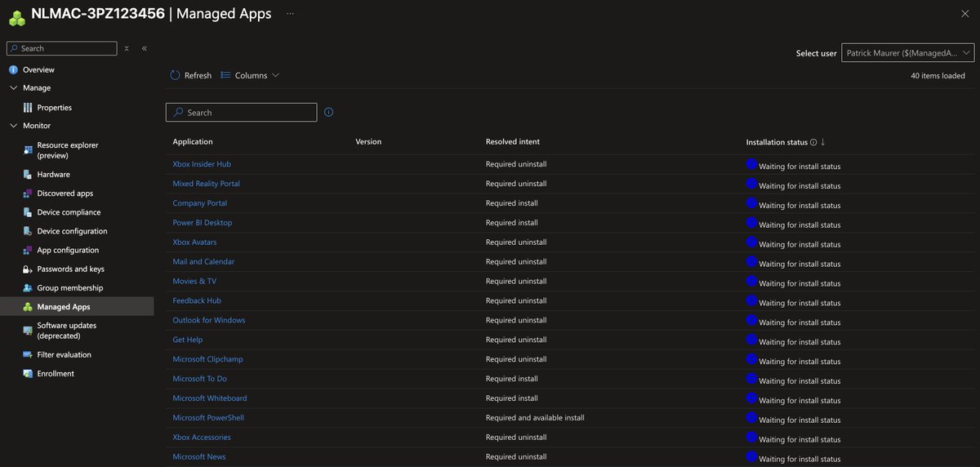Close the Managed Apps blade
Image resolution: width=980 pixels, height=467 pixels.
tap(965, 14)
